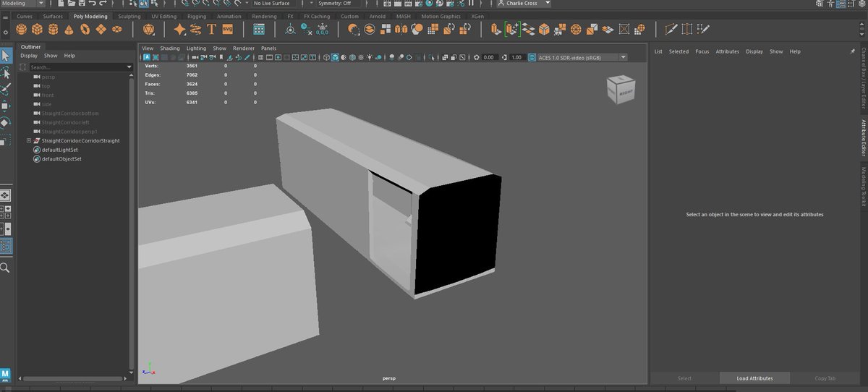Click the Select button in Attribute Editor
The image size is (868, 392).
coord(684,378)
